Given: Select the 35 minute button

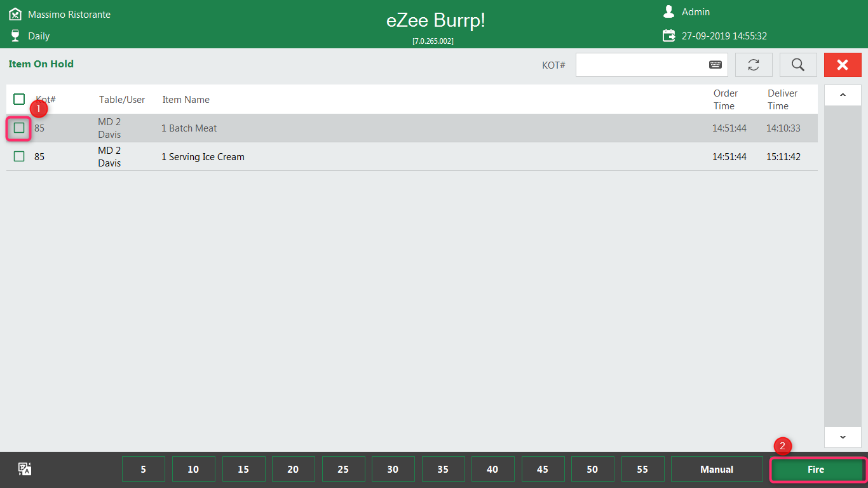Looking at the screenshot, I should coord(443,470).
